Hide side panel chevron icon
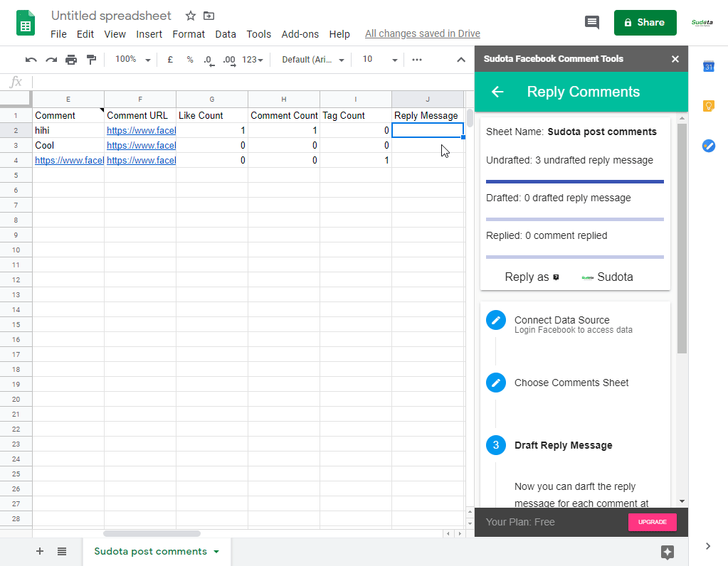Image resolution: width=728 pixels, height=566 pixels. pos(708,546)
